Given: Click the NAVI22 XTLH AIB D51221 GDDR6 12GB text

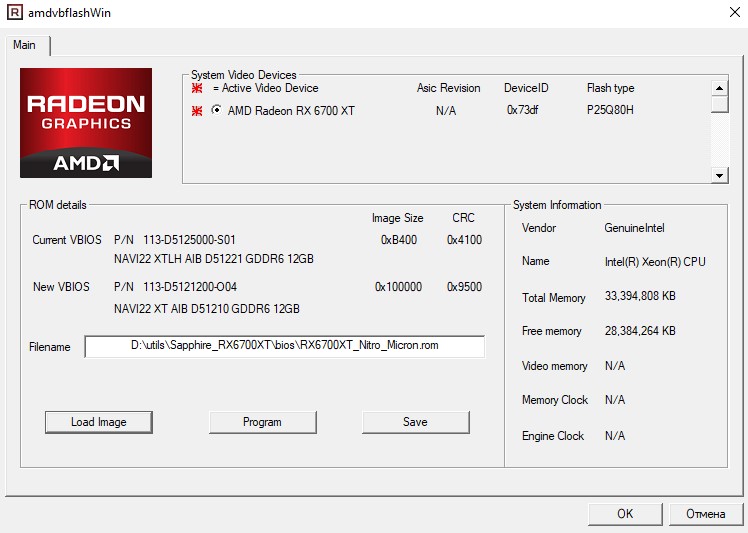Looking at the screenshot, I should [214, 259].
